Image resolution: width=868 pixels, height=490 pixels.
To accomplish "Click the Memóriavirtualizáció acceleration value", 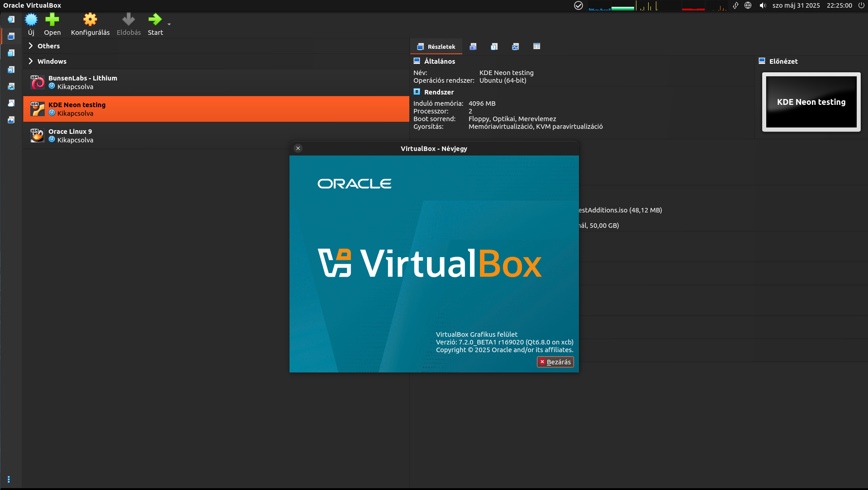I will tap(536, 127).
